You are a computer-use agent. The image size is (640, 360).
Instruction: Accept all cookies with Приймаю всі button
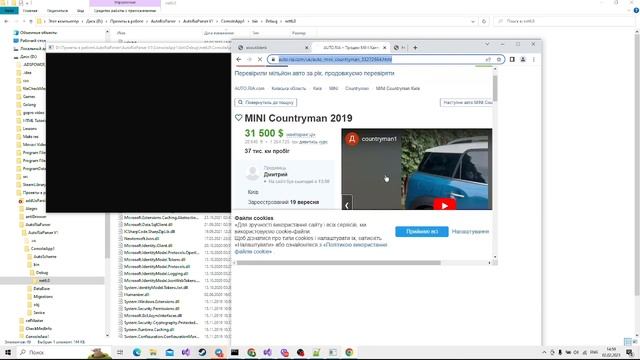coord(422,231)
